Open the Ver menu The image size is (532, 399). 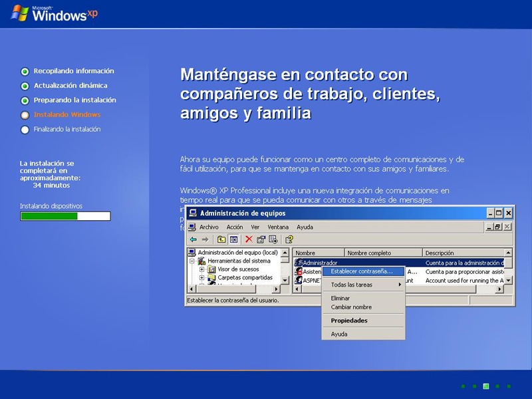pos(255,227)
